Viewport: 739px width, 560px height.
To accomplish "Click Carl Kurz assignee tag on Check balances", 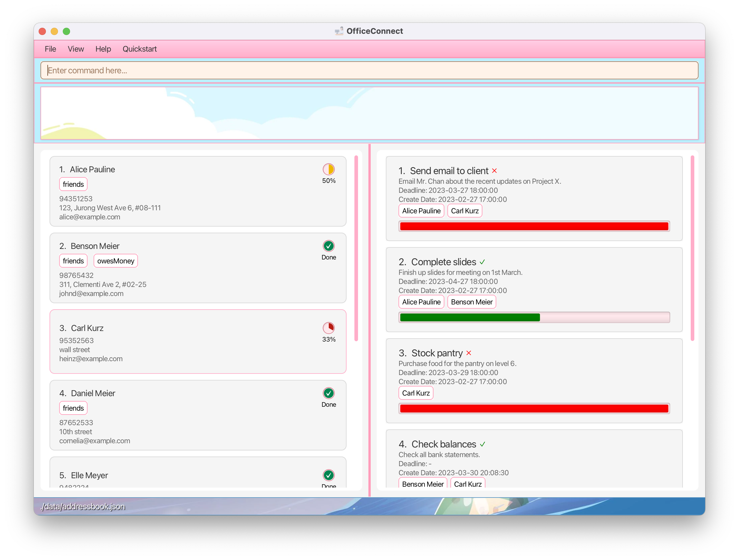I will pos(468,483).
